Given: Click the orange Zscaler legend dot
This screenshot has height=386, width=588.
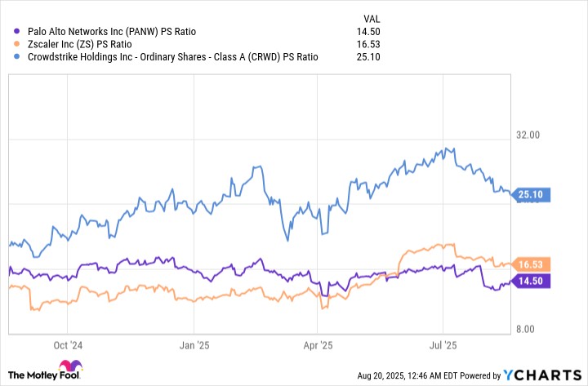Looking at the screenshot, I should pos(17,44).
